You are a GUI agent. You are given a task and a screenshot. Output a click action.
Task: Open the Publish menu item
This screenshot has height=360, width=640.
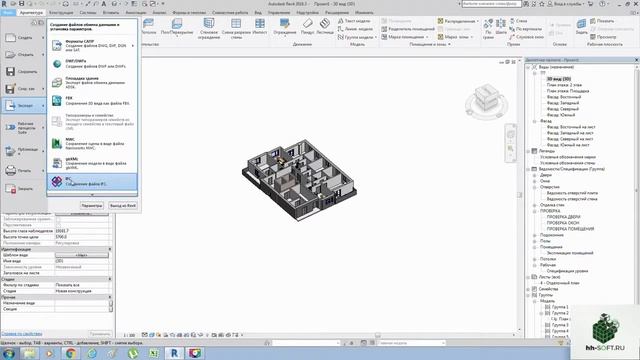pyautogui.click(x=24, y=151)
